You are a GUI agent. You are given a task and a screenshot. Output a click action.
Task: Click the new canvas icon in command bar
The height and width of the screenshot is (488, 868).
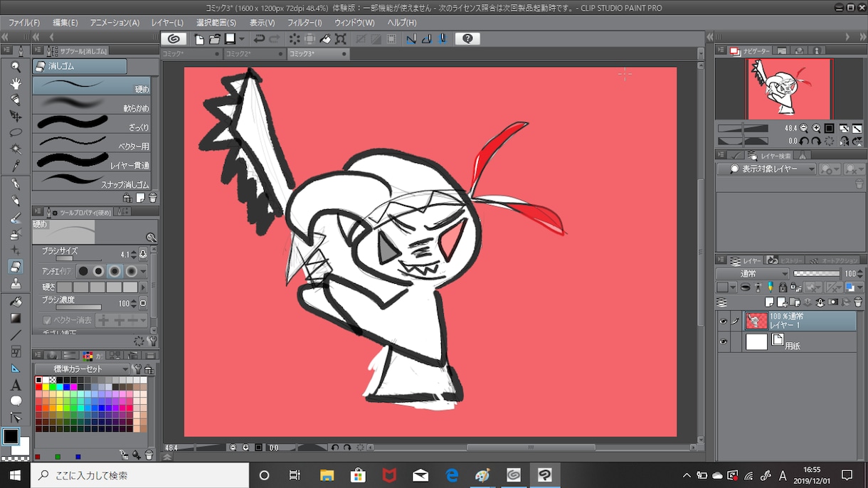[199, 39]
